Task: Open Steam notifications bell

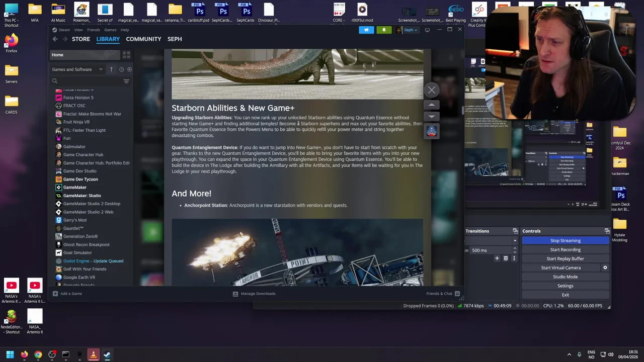Action: click(x=384, y=30)
